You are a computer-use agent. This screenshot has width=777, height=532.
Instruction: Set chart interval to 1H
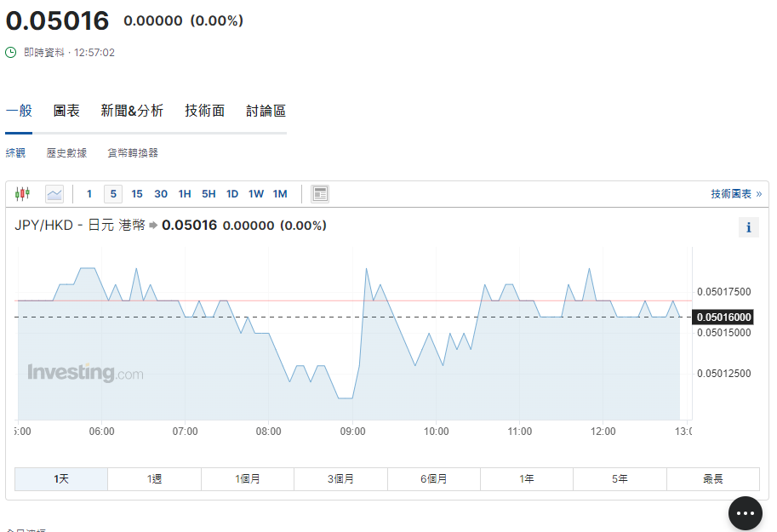185,194
